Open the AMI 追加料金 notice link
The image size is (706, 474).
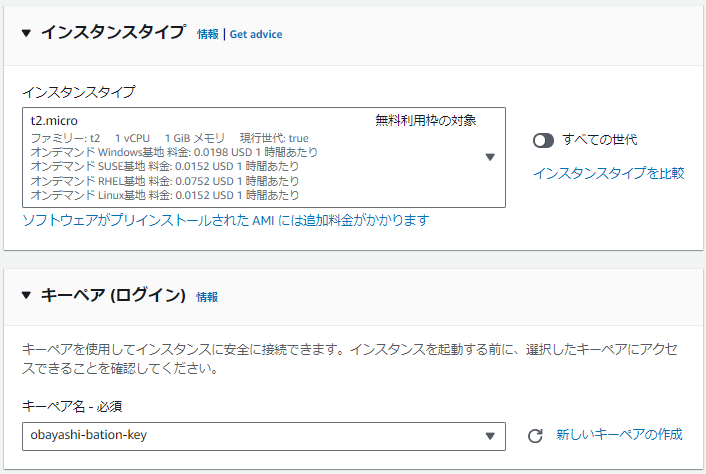226,220
